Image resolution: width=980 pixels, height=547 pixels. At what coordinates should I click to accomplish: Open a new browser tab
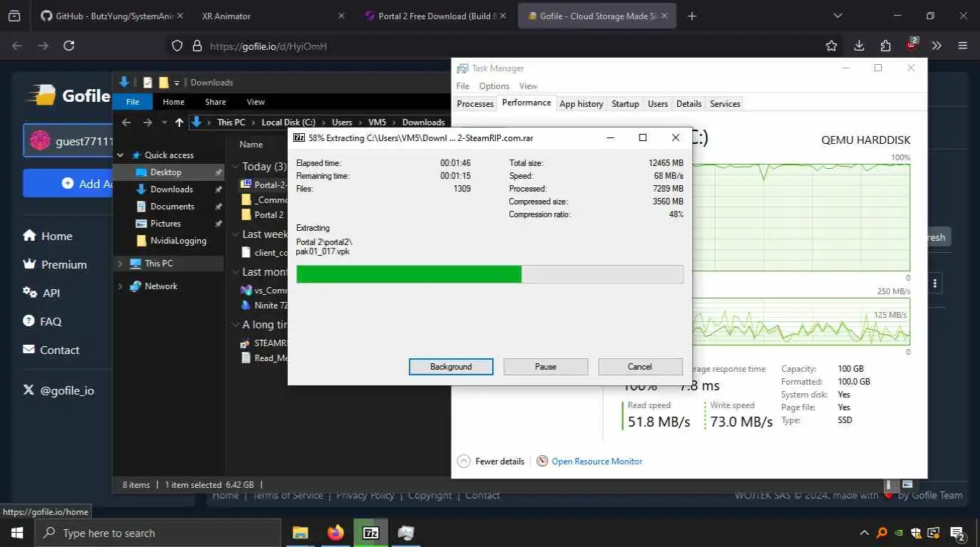(x=692, y=16)
